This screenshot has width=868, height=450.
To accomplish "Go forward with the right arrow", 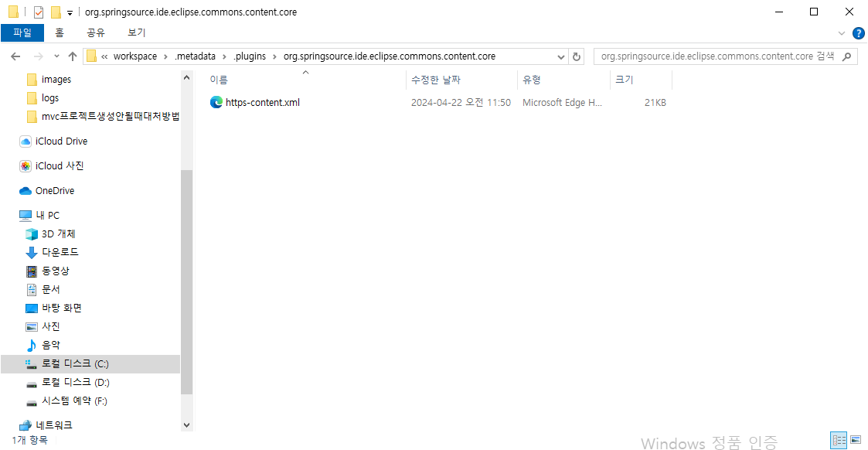I will click(38, 56).
